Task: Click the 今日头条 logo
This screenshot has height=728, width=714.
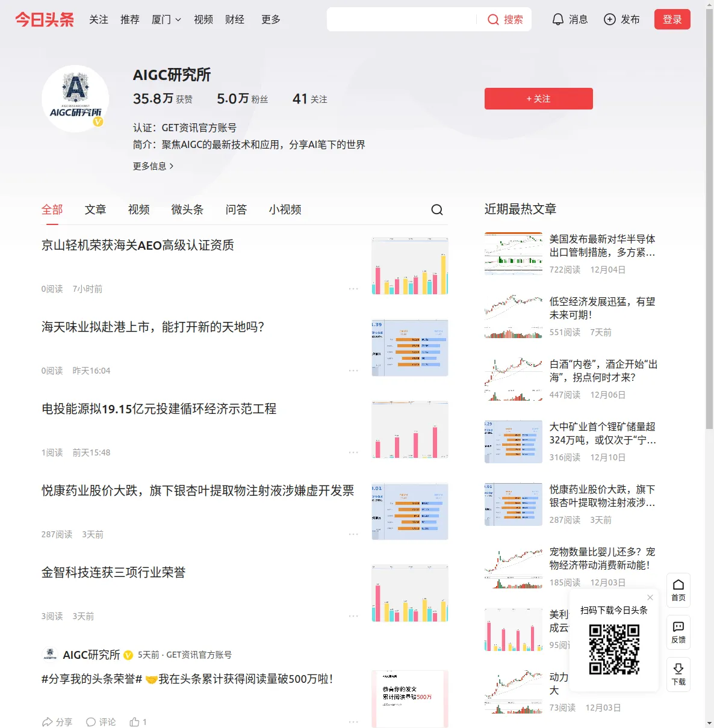Action: (45, 20)
